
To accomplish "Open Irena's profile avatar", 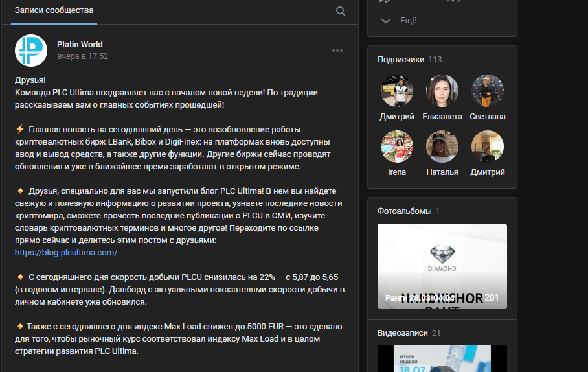I will (397, 146).
